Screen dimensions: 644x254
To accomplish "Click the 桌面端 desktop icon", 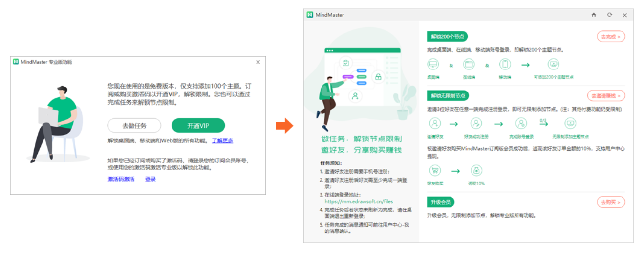I will tap(433, 64).
